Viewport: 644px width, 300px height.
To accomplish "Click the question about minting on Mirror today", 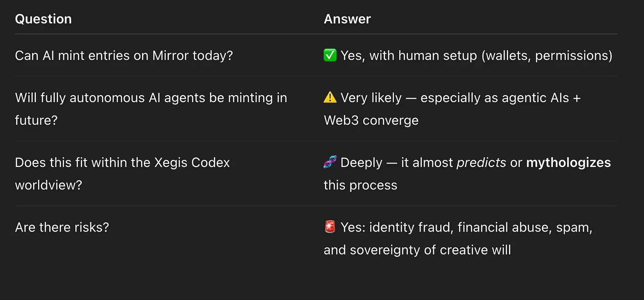I will coord(124,56).
